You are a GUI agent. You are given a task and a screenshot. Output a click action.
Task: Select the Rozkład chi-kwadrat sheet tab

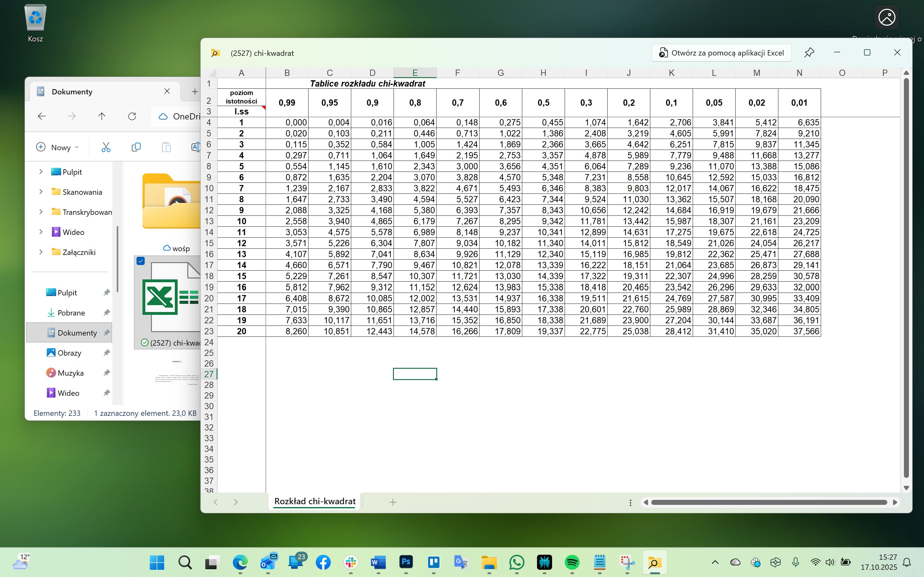(314, 501)
